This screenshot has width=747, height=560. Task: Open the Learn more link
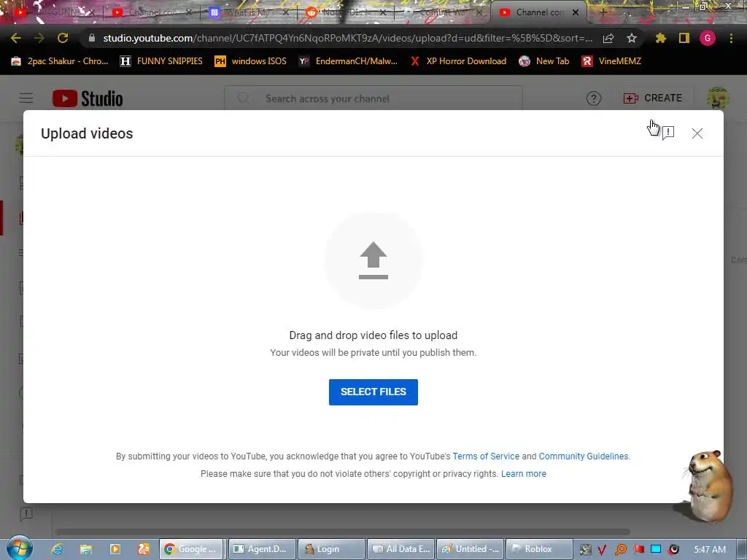pyautogui.click(x=524, y=474)
